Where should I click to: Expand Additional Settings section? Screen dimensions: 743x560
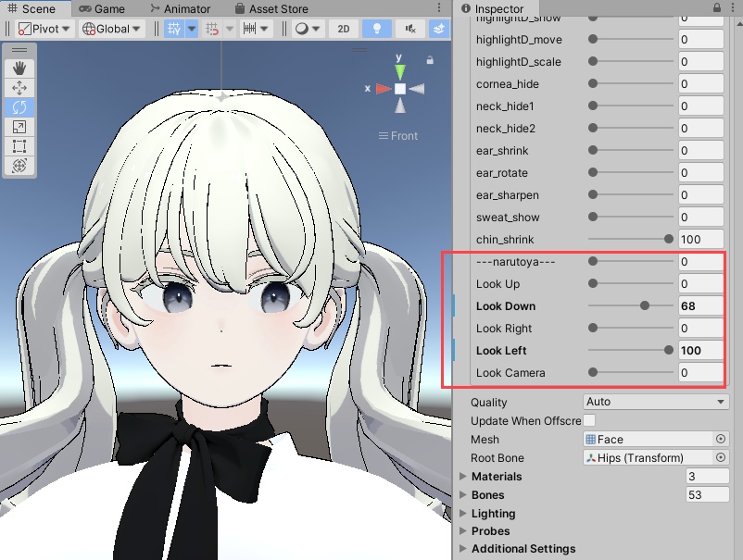(x=463, y=549)
